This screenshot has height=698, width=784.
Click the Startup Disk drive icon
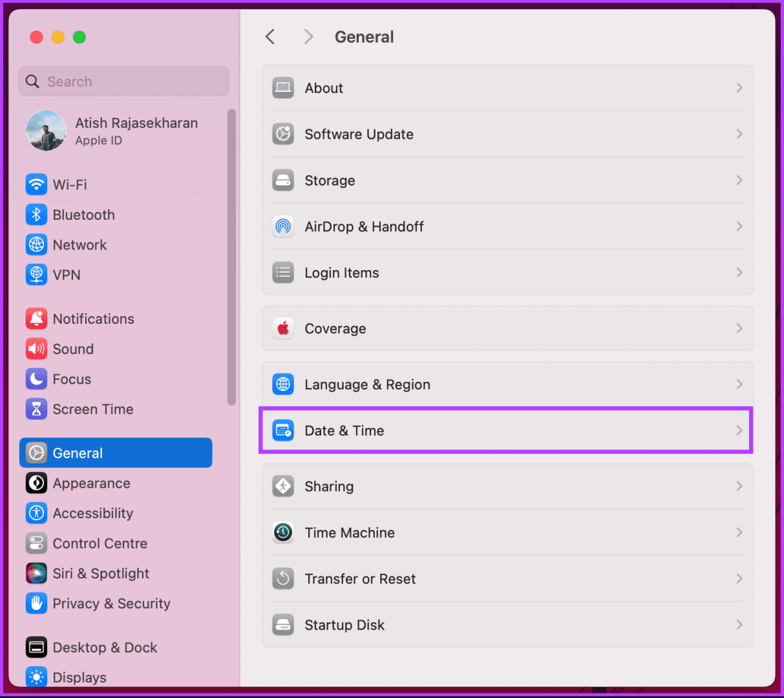[283, 625]
